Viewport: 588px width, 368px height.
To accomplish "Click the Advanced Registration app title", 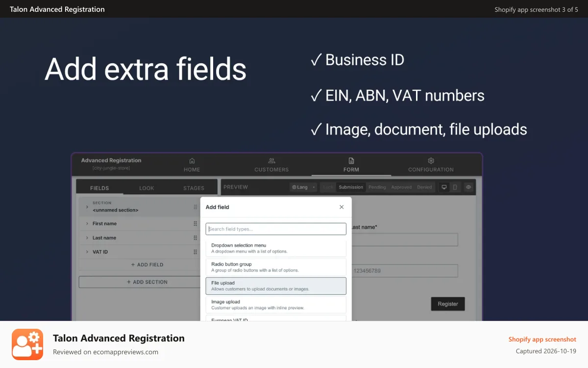I will point(111,160).
